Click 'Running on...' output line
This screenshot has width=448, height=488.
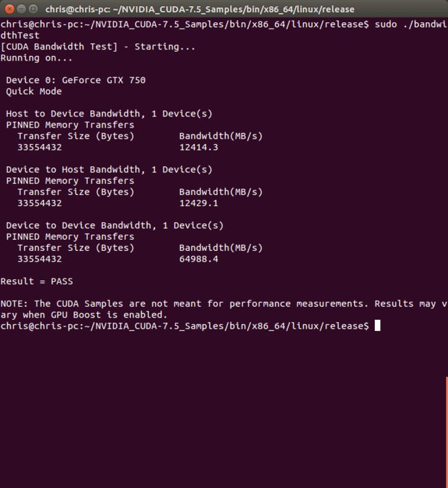tap(37, 58)
